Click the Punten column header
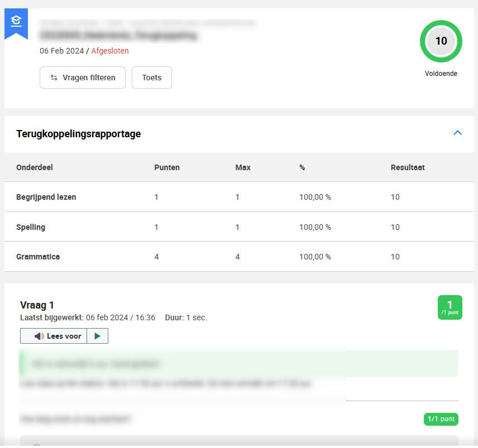This screenshot has width=478, height=448. pyautogui.click(x=167, y=167)
